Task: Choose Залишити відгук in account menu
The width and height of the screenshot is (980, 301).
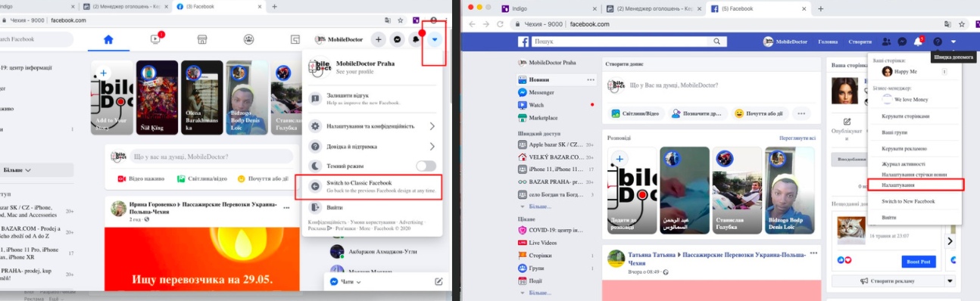Action: (x=373, y=99)
